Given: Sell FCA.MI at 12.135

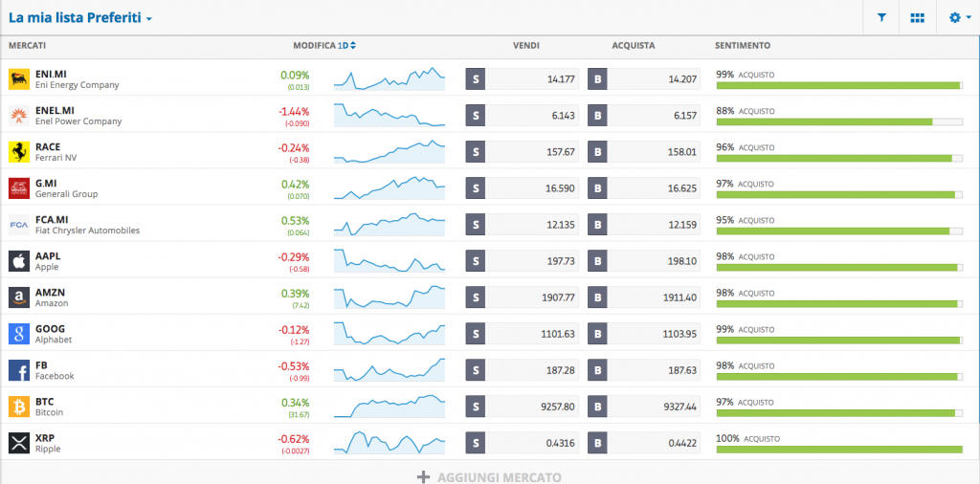Looking at the screenshot, I should pyautogui.click(x=522, y=225).
